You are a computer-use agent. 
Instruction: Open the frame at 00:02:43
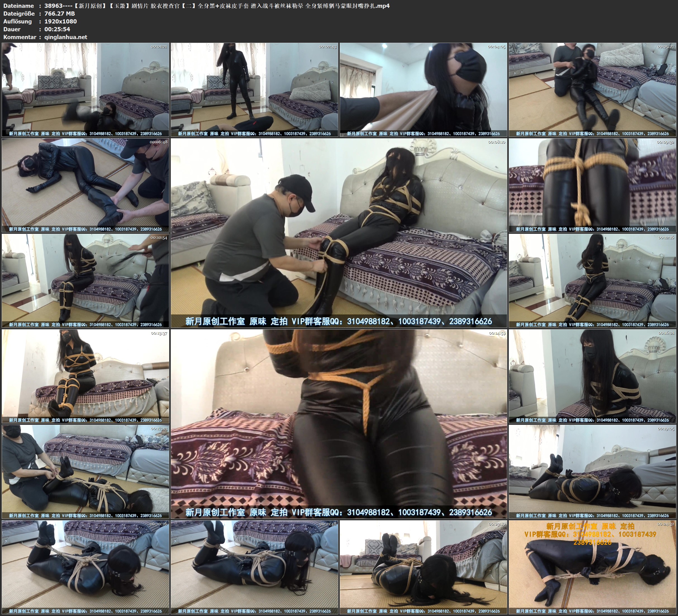(x=254, y=90)
